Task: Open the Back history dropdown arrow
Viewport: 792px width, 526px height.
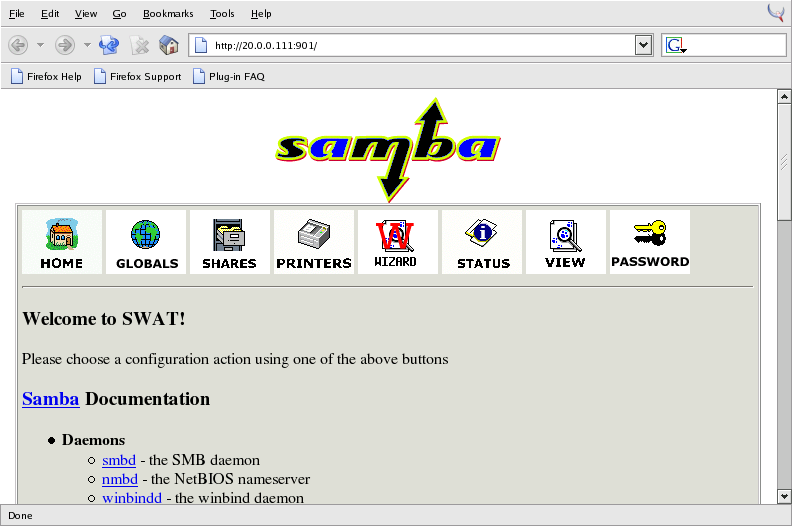Action: pyautogui.click(x=40, y=45)
